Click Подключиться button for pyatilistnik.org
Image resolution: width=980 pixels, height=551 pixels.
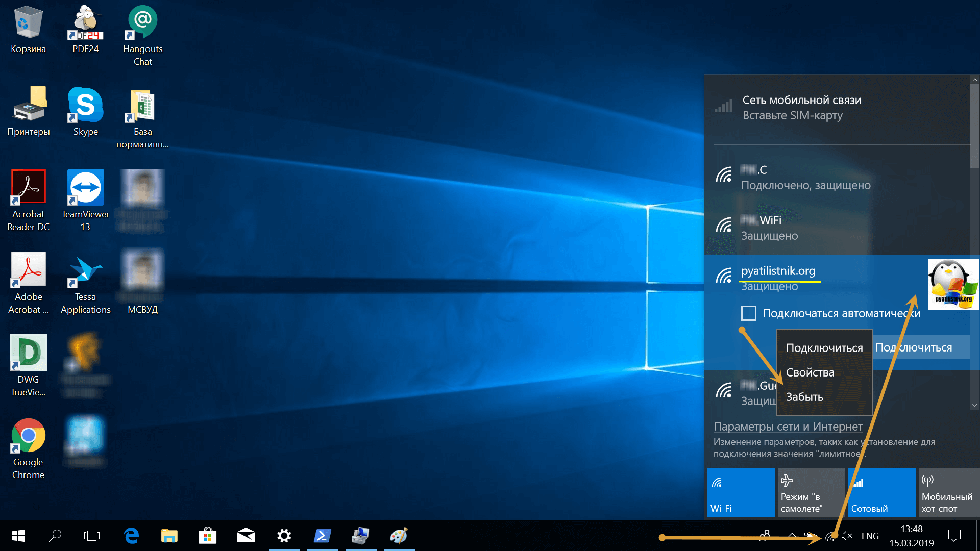pyautogui.click(x=922, y=347)
